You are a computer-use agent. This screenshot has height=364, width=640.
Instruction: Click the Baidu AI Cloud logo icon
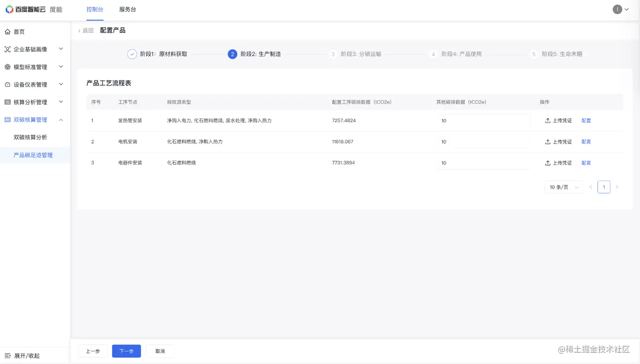[x=9, y=9]
